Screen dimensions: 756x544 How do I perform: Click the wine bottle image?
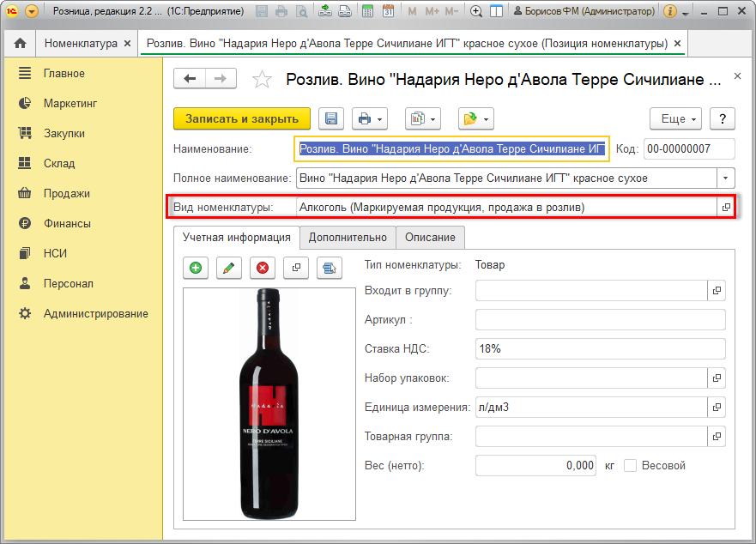(269, 403)
